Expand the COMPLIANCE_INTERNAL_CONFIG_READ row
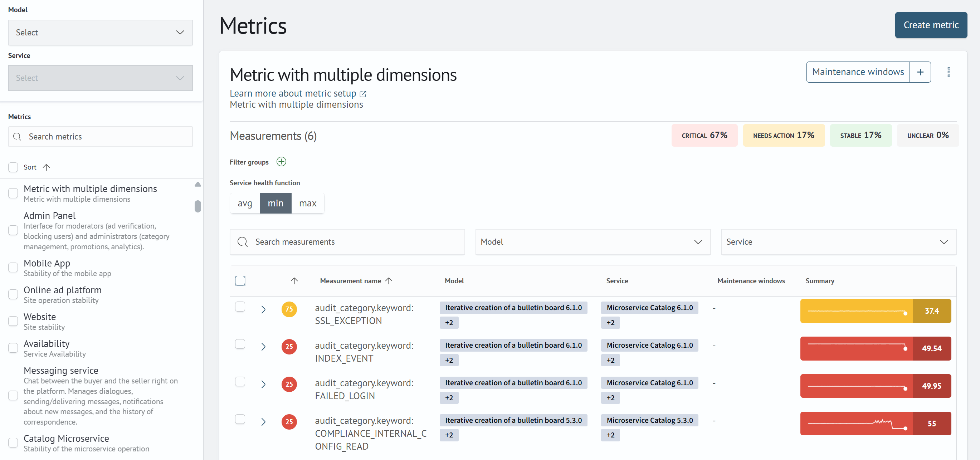The height and width of the screenshot is (460, 980). click(x=263, y=422)
